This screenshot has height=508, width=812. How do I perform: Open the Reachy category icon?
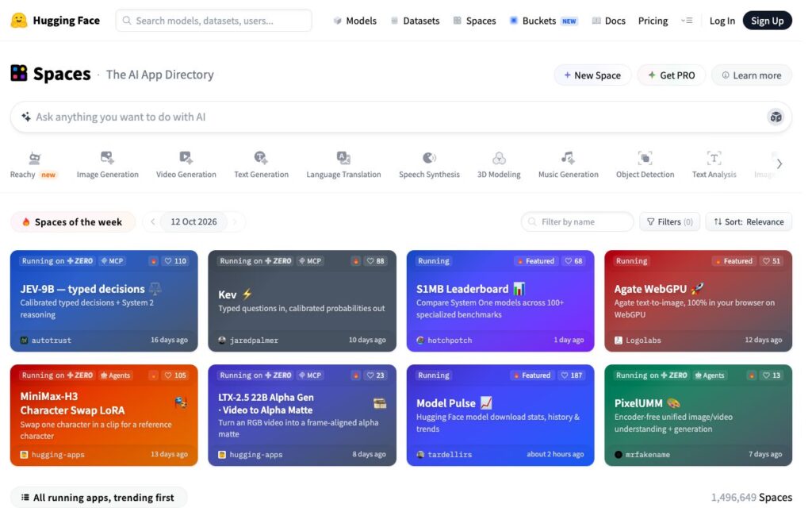35,158
